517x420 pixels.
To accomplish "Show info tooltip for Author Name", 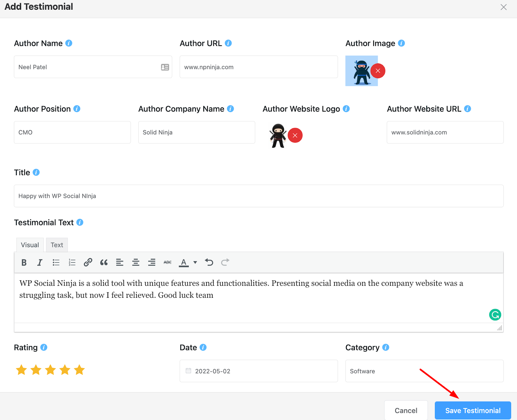I will coord(69,43).
